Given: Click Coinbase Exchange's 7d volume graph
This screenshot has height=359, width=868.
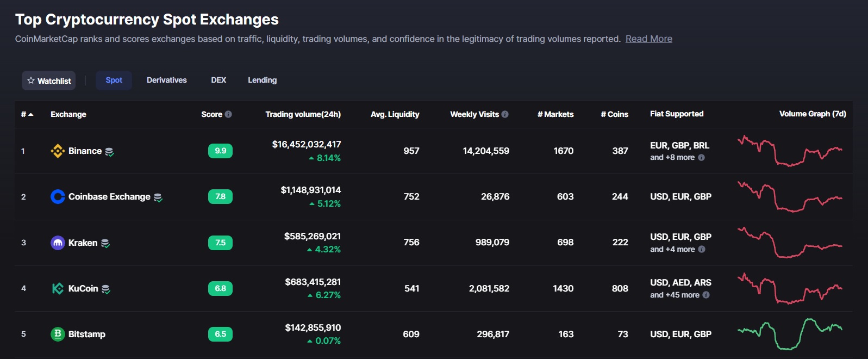Looking at the screenshot, I should pyautogui.click(x=790, y=196).
